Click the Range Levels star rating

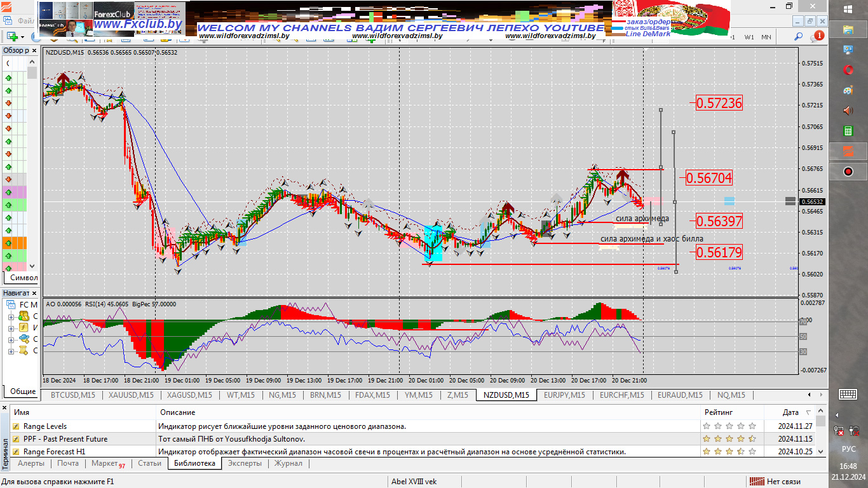coord(729,426)
